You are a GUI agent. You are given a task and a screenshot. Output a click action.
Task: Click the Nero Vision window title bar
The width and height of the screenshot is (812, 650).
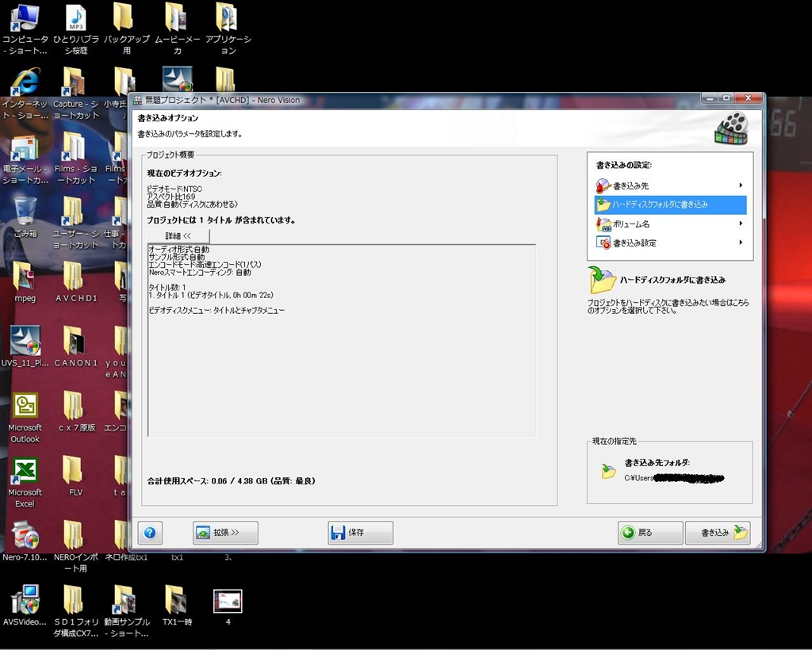[414, 100]
